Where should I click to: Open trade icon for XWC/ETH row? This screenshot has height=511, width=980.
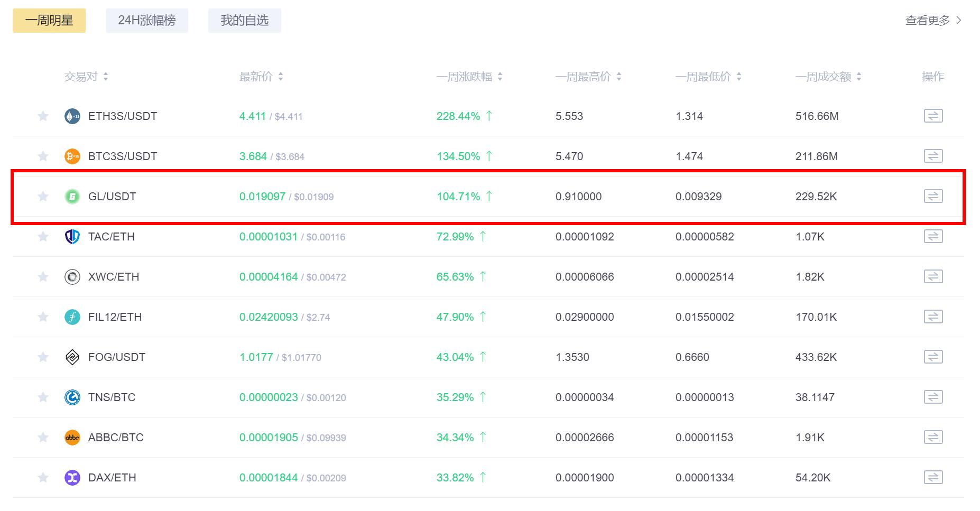(x=933, y=276)
